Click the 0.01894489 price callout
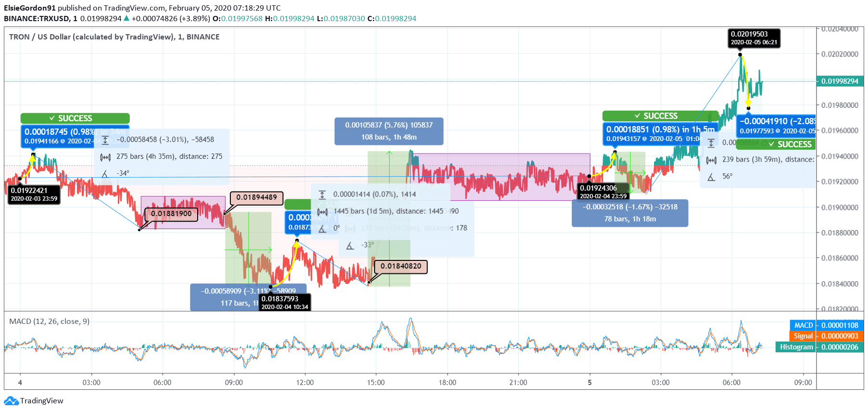The height and width of the screenshot is (412, 868). coord(256,198)
